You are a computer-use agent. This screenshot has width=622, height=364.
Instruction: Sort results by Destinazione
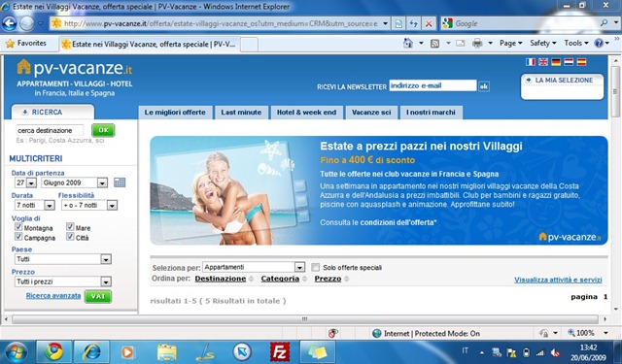[221, 279]
